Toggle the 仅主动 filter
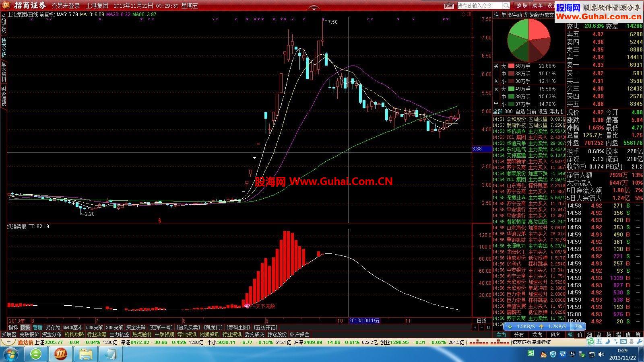Screen dimensions: 644x362 tap(514, 15)
